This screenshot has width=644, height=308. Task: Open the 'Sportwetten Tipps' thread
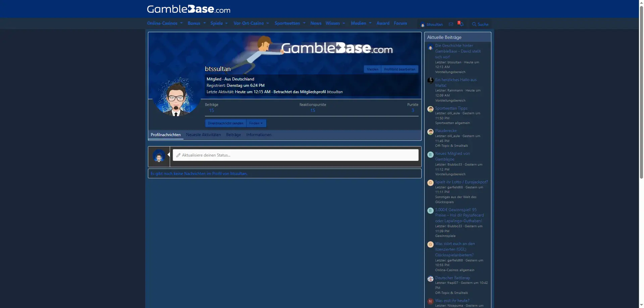451,108
